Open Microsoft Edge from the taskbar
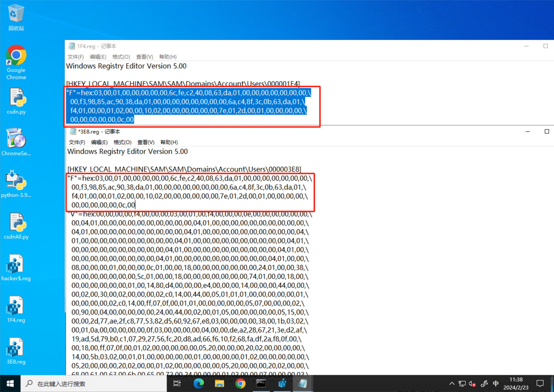The width and height of the screenshot is (554, 392). [x=198, y=383]
